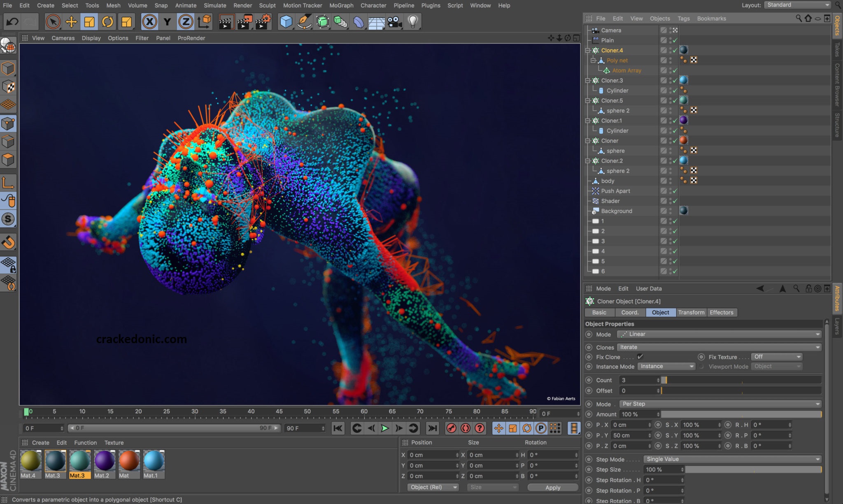Image resolution: width=843 pixels, height=504 pixels.
Task: Select the Push Apart effector icon
Action: (x=595, y=191)
